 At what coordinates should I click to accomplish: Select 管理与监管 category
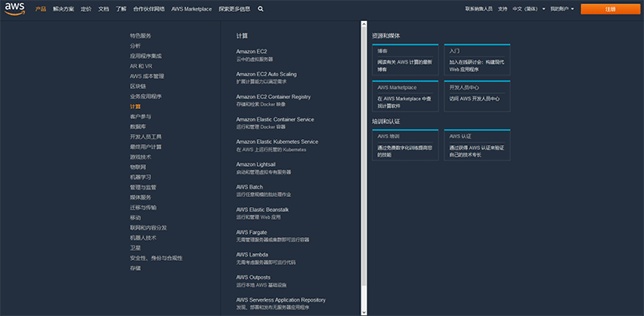(143, 187)
